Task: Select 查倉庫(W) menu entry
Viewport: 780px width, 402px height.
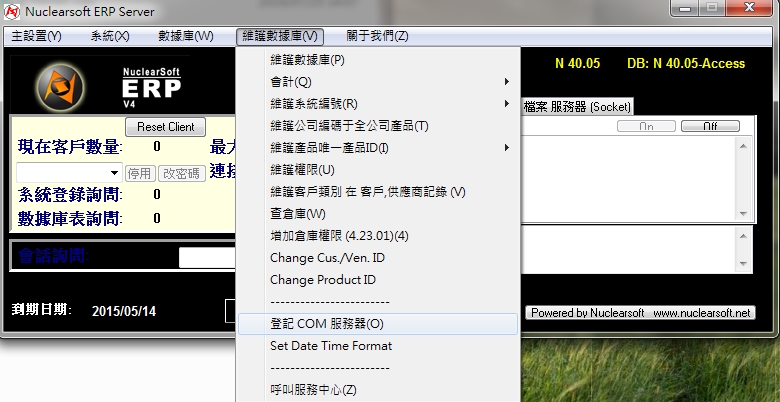Action: (x=378, y=213)
